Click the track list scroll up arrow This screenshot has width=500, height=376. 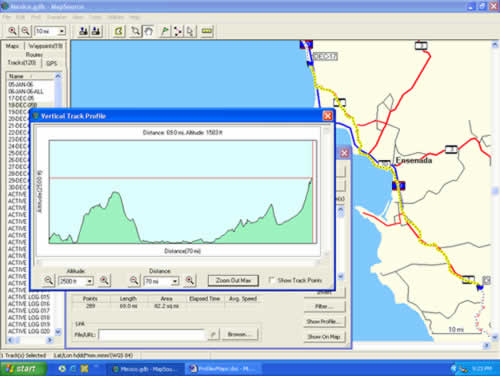click(58, 76)
